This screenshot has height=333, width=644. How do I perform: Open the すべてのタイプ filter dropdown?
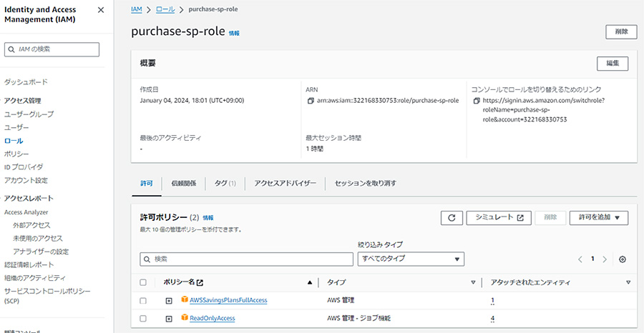click(411, 259)
